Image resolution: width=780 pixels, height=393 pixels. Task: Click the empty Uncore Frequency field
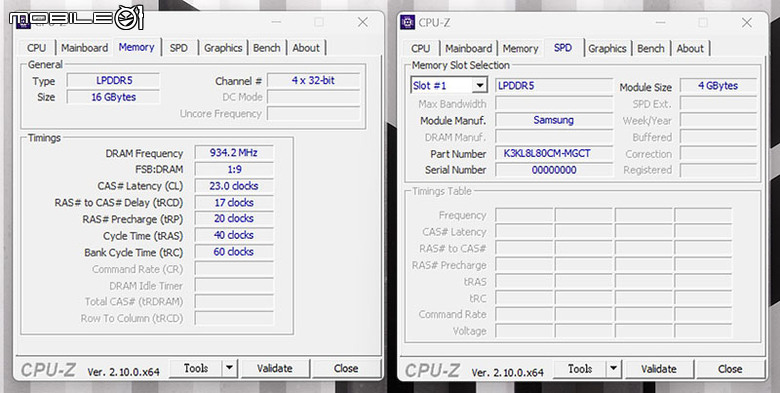[x=313, y=113]
